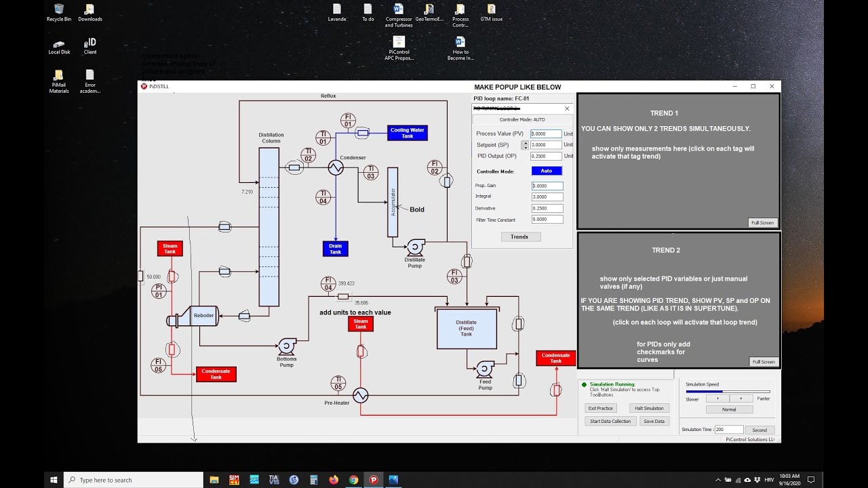Select the Distillate Pump symbol
The image size is (868, 488).
414,247
